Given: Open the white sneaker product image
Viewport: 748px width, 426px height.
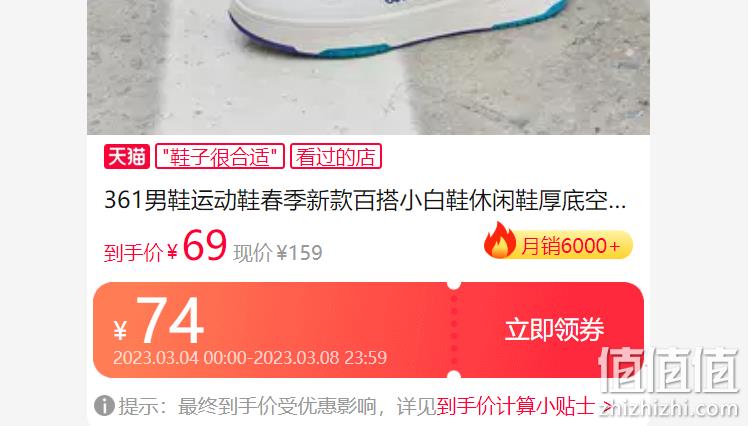Looking at the screenshot, I should (x=368, y=67).
